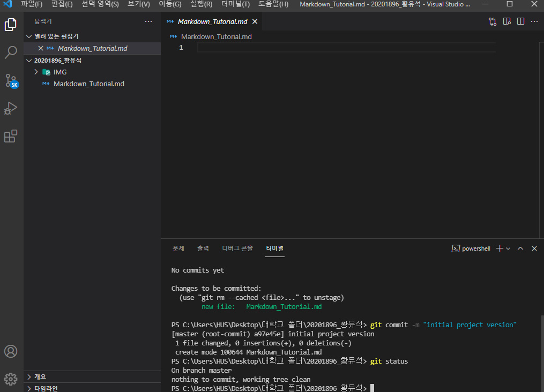
Task: Place cursor on editor line 1
Action: click(x=346, y=48)
